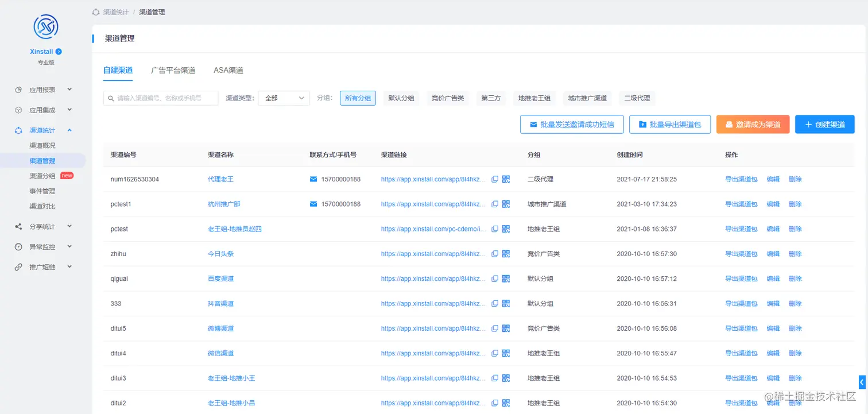Open 代理老王 channel name link
The height and width of the screenshot is (414, 868).
(220, 179)
